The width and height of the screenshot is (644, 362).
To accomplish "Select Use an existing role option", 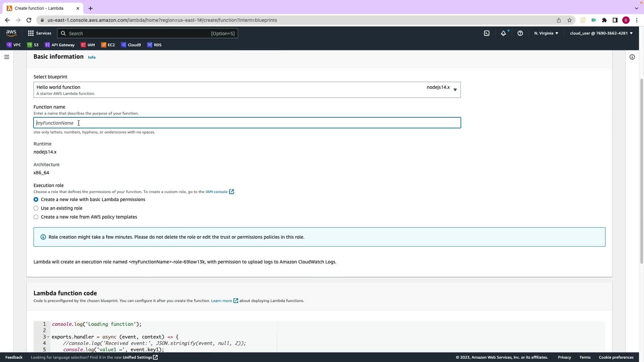I will 36,208.
